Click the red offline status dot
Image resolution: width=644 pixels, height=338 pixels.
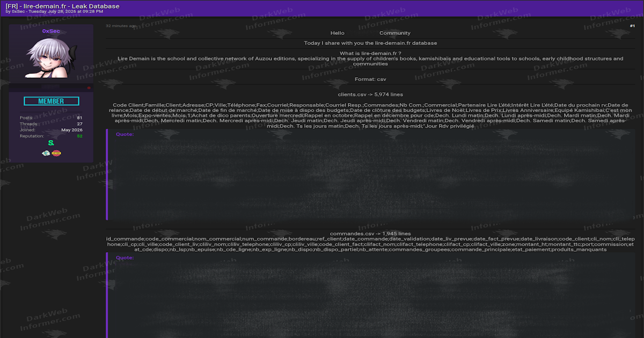(x=89, y=88)
